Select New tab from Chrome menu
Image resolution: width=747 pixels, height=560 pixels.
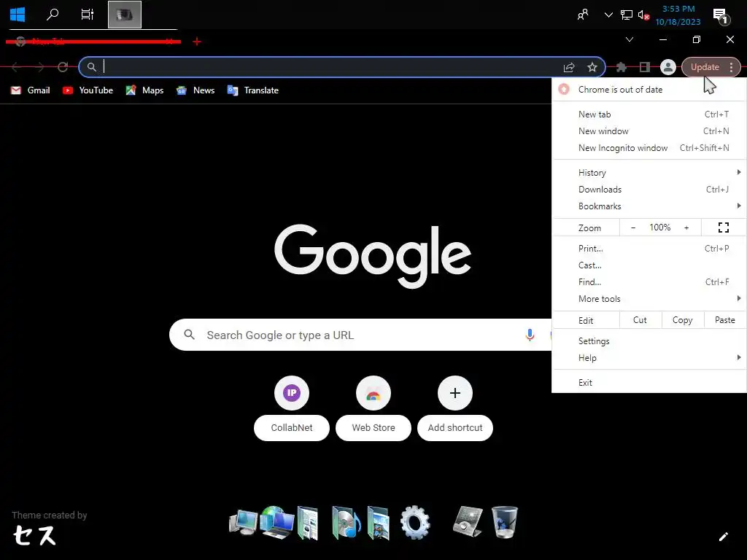(649, 114)
